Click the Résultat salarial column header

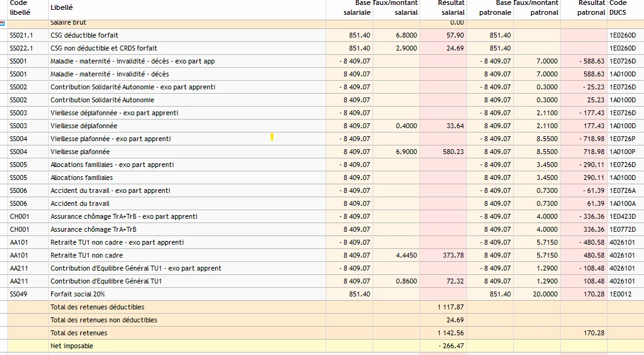click(x=451, y=7)
